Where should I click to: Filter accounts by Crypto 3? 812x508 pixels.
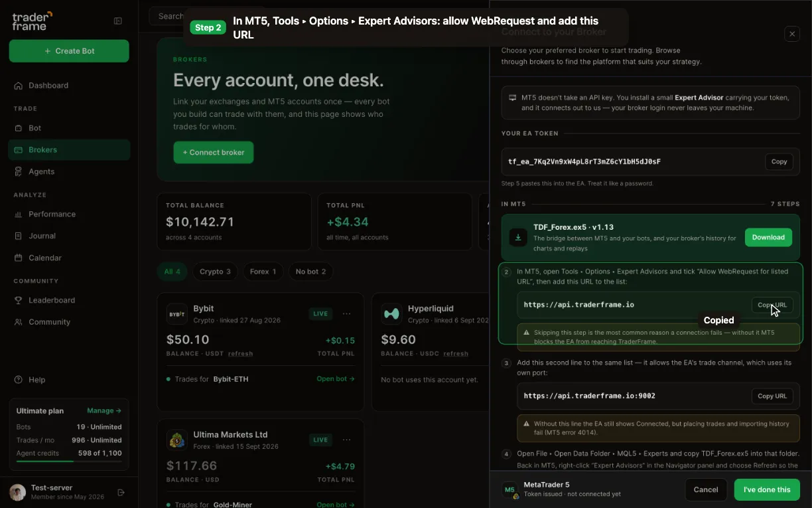(x=216, y=272)
